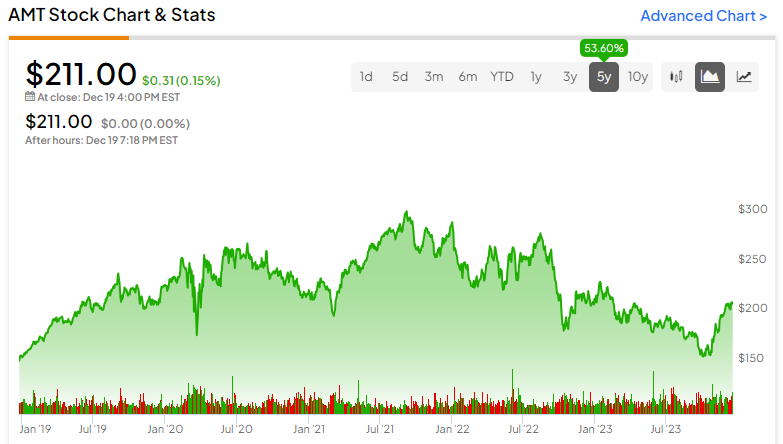Click the $211.00 closing price
This screenshot has width=783, height=444.
(81, 74)
